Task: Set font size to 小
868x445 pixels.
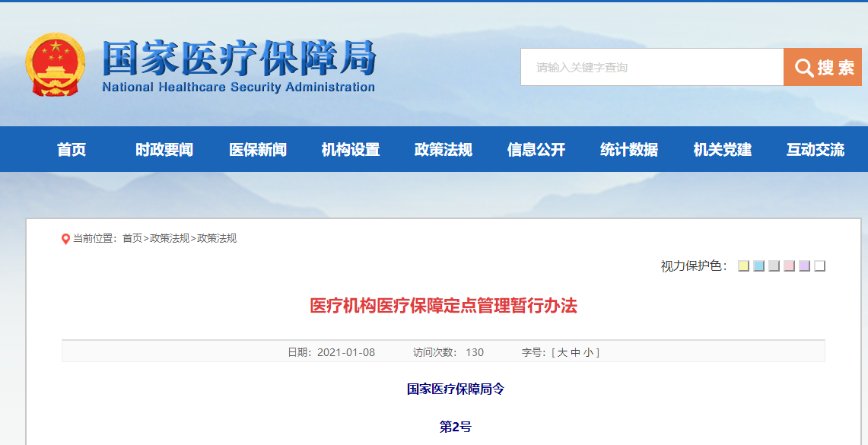Action: 588,352
